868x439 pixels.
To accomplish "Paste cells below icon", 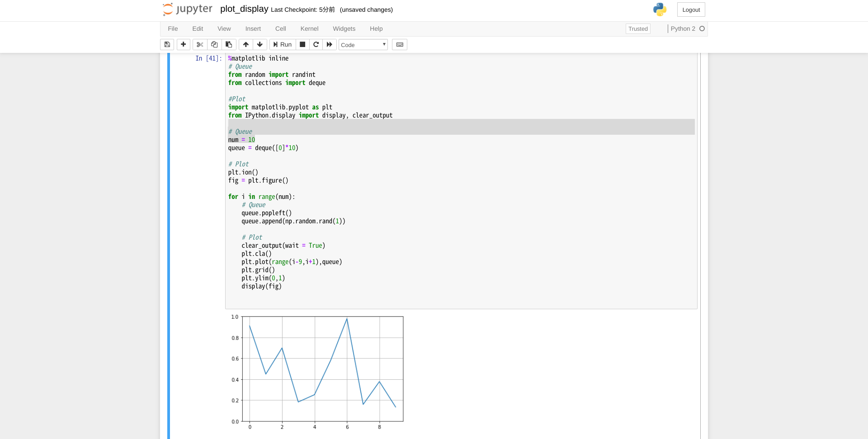I will (229, 44).
